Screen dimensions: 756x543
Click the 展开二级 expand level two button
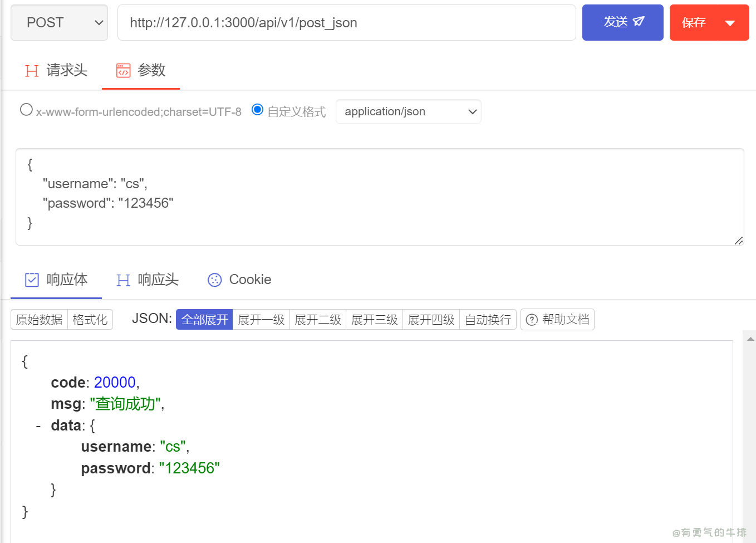317,320
